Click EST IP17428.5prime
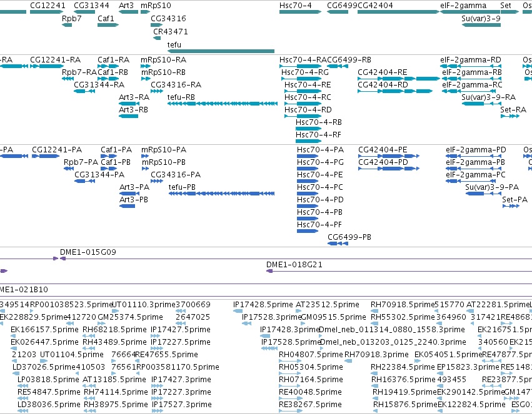532x414 pixels. [x=238, y=311]
